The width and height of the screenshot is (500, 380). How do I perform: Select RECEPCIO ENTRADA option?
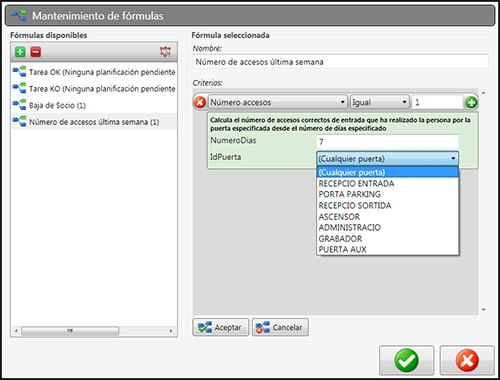coord(388,183)
